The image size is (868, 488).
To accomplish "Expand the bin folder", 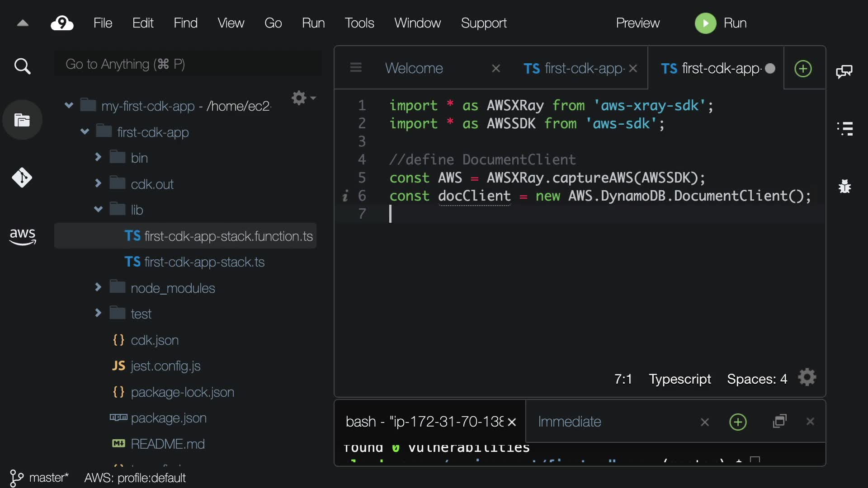I will [98, 157].
